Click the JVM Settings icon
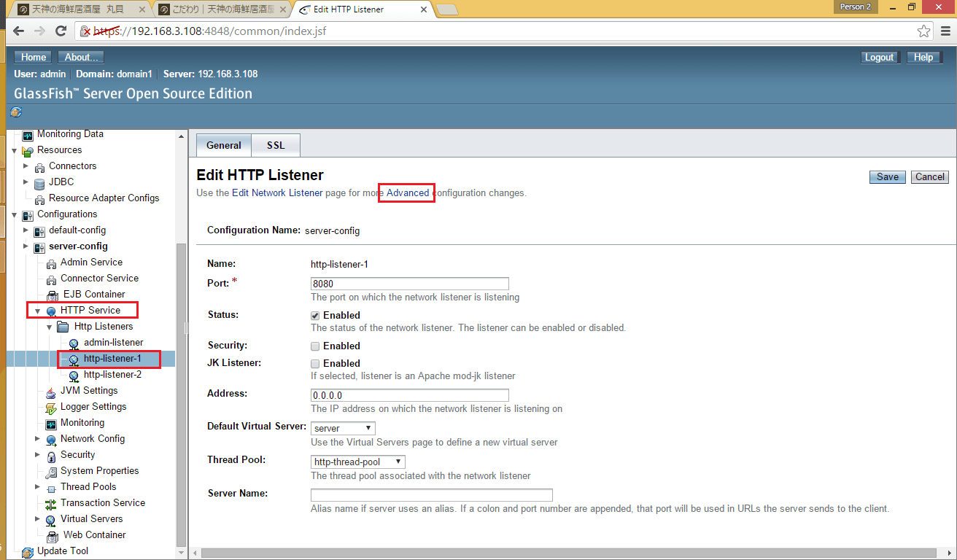Image resolution: width=957 pixels, height=560 pixels. (x=51, y=392)
